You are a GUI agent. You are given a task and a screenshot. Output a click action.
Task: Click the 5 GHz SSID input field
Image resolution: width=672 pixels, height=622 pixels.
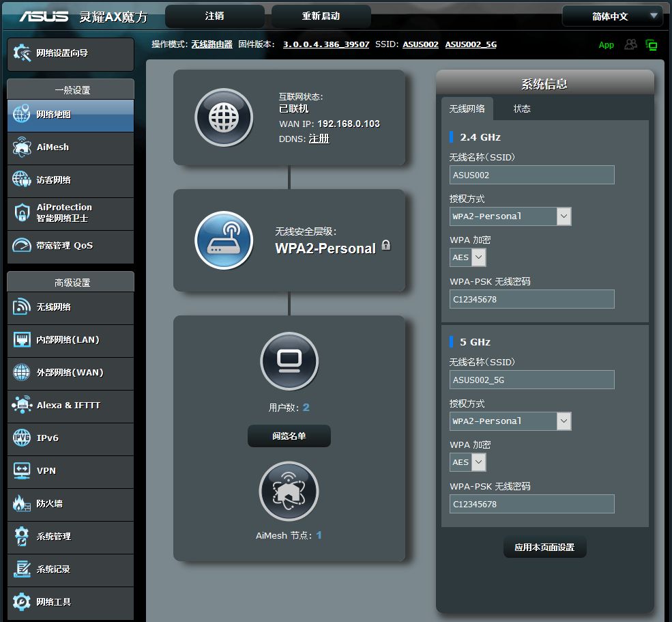click(x=532, y=380)
